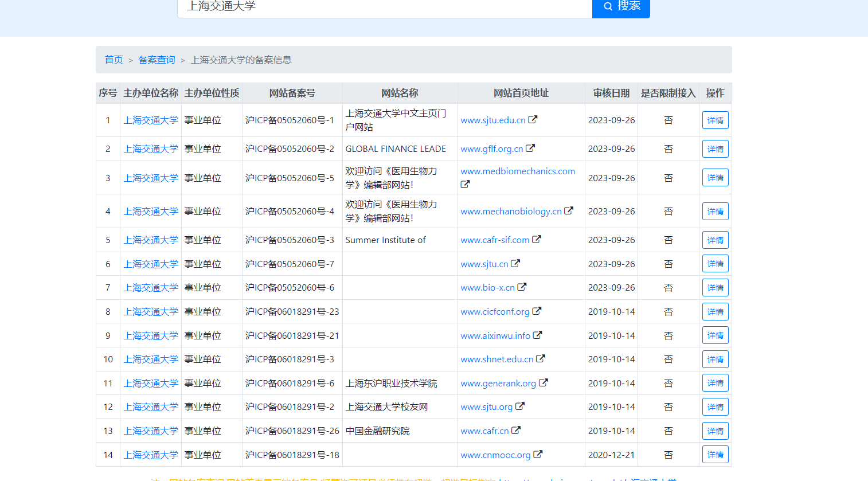Open 详情 for row 13 中国金融研究院
868x481 pixels.
(x=715, y=431)
